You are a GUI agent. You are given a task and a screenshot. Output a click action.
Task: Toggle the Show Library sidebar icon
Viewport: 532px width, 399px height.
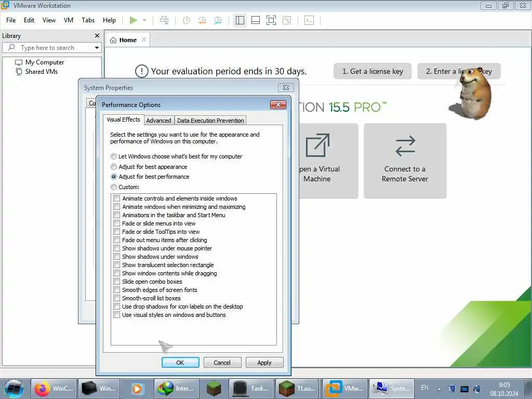(240, 20)
